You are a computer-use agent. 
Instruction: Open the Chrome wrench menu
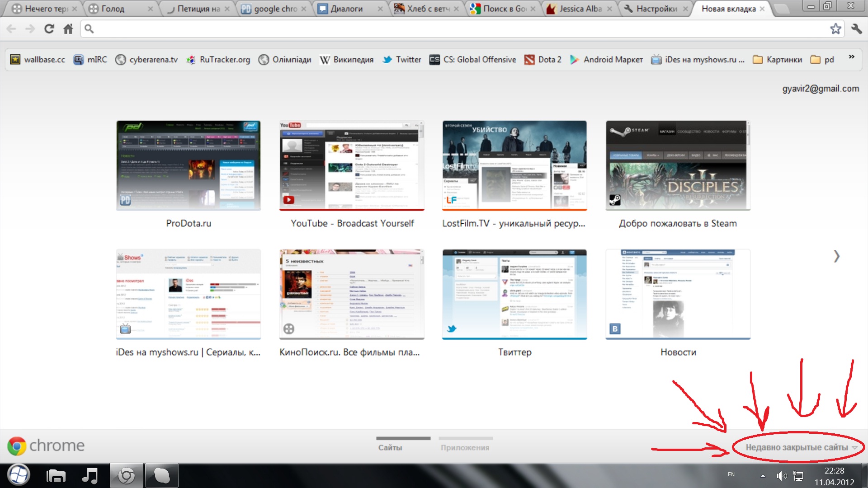pos(856,29)
